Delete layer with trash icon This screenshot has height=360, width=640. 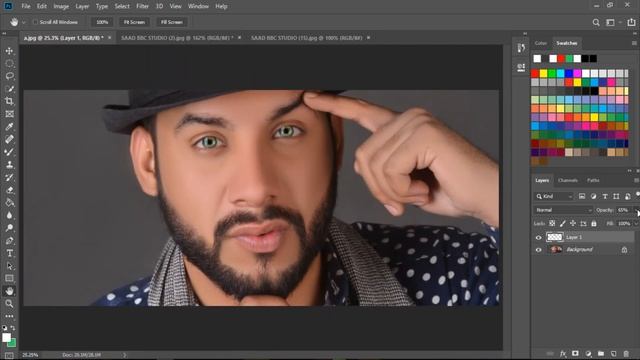626,353
